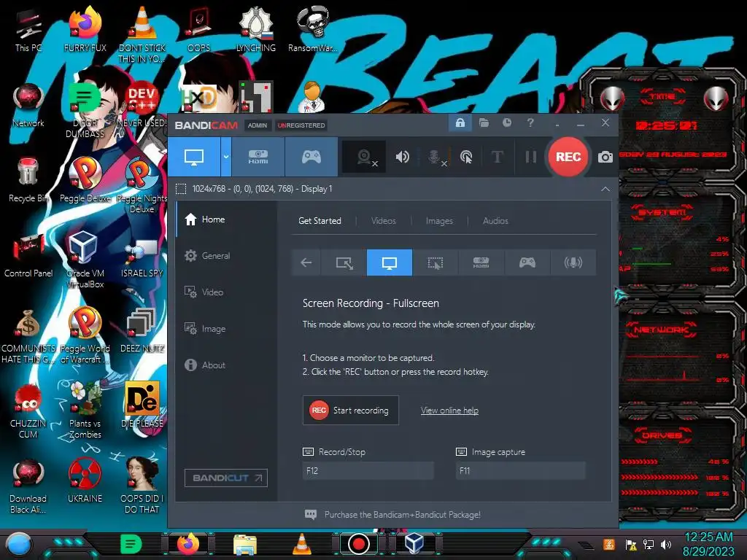Select Network desktop icon

(28, 106)
